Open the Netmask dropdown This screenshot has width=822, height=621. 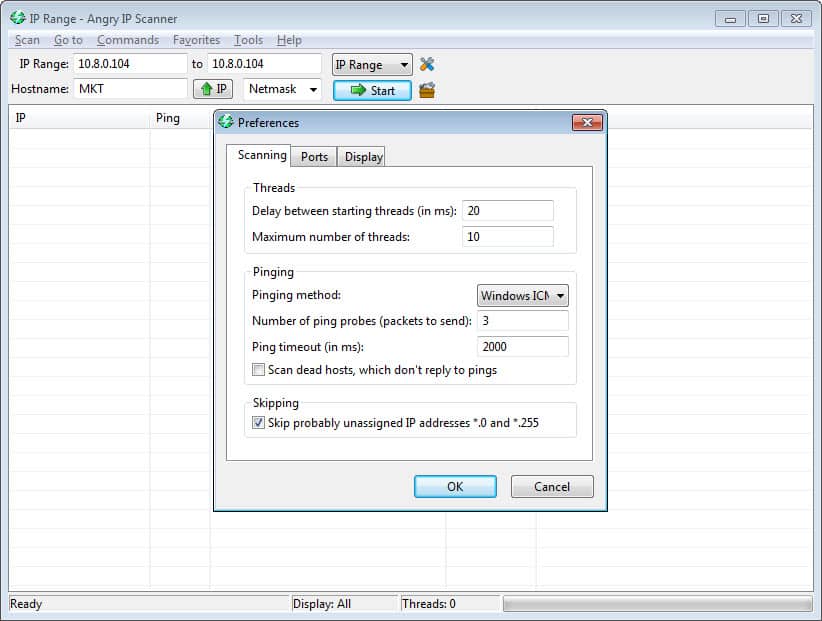tap(283, 89)
